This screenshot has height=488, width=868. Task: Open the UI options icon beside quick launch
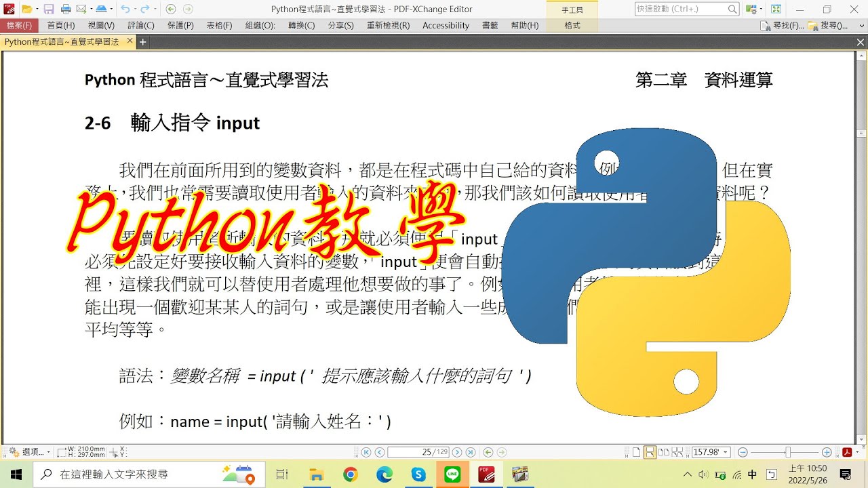tap(751, 9)
